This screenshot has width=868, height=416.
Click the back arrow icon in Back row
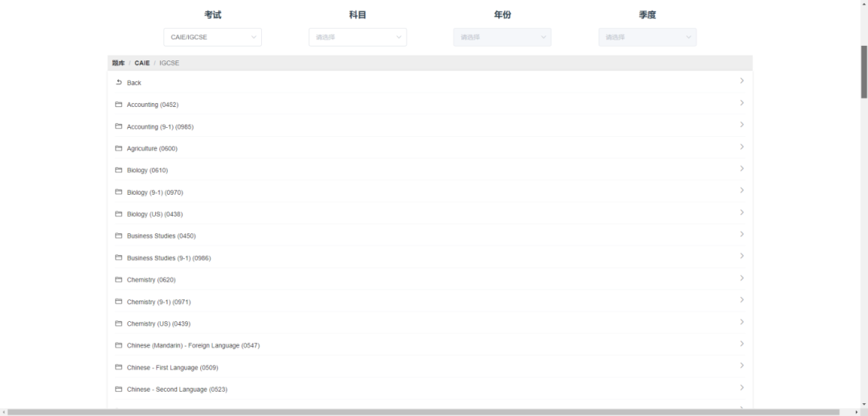tap(118, 82)
